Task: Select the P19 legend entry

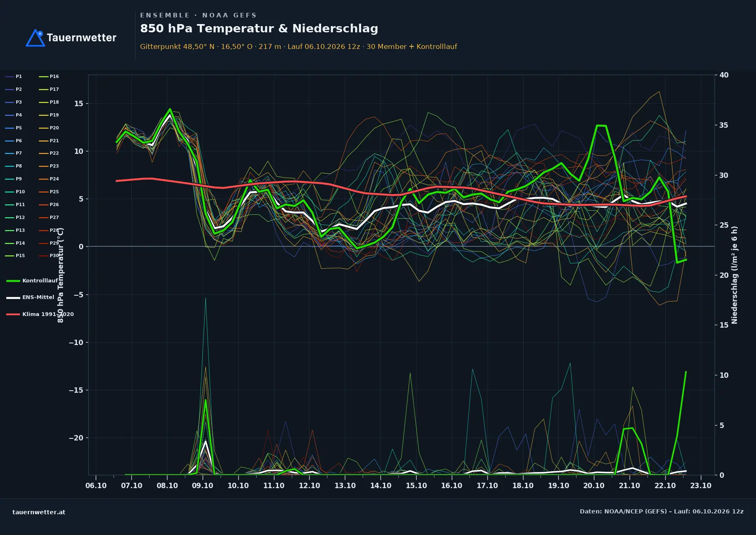Action: (49, 115)
